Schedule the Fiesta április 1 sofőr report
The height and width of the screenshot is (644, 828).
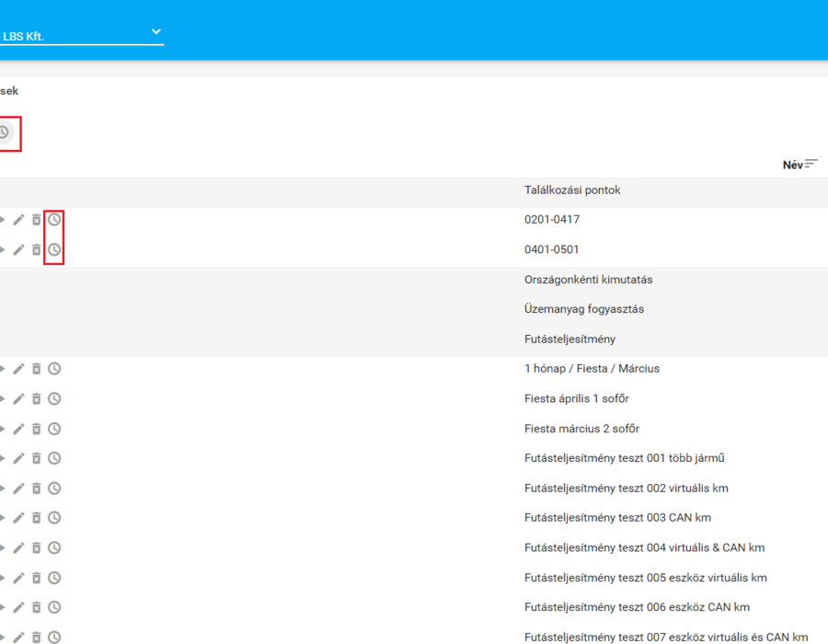pos(54,398)
